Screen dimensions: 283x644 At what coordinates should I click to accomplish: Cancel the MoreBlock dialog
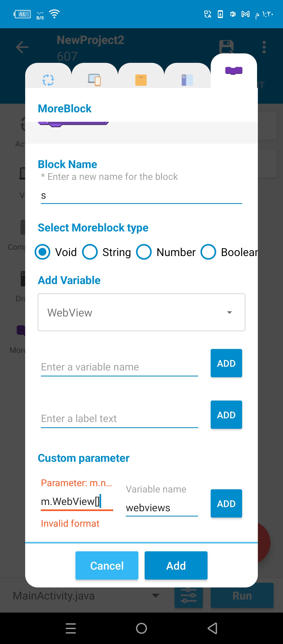tap(107, 565)
